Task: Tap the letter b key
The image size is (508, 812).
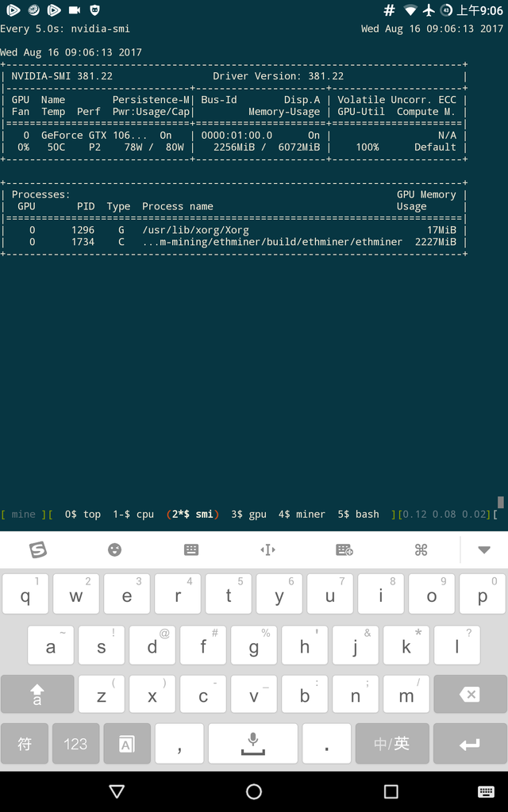Action: [305, 695]
